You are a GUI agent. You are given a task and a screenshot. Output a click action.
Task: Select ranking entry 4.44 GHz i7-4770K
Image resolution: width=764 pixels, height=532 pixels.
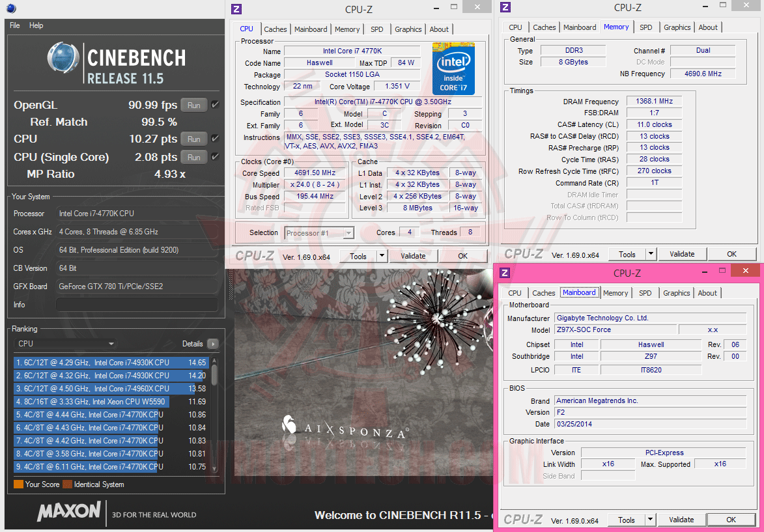tap(111, 415)
